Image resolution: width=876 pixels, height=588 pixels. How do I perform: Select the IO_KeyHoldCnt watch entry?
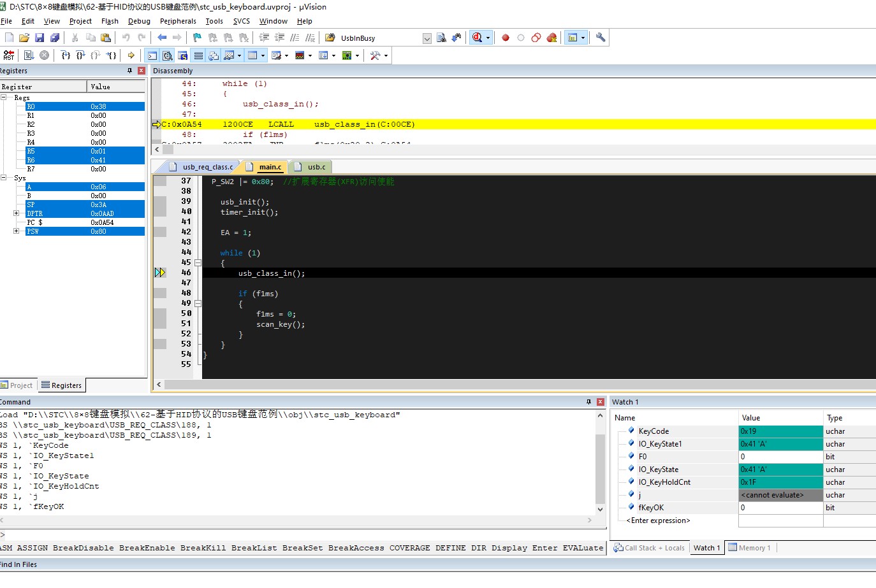[x=664, y=482]
